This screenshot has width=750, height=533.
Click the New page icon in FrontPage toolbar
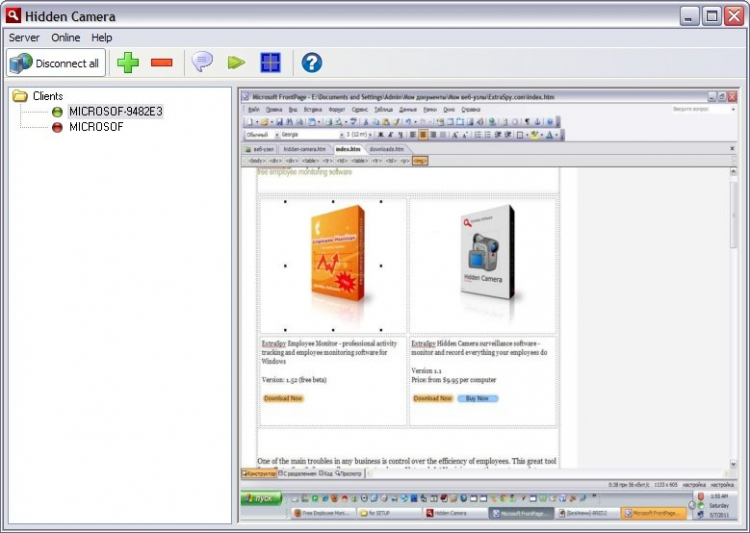pos(249,122)
